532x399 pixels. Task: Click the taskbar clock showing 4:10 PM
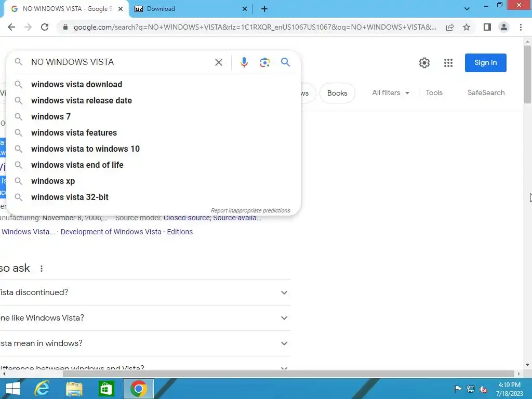(509, 389)
